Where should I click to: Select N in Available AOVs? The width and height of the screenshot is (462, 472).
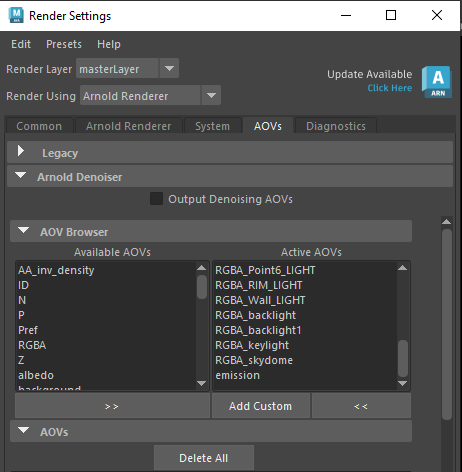(x=22, y=300)
